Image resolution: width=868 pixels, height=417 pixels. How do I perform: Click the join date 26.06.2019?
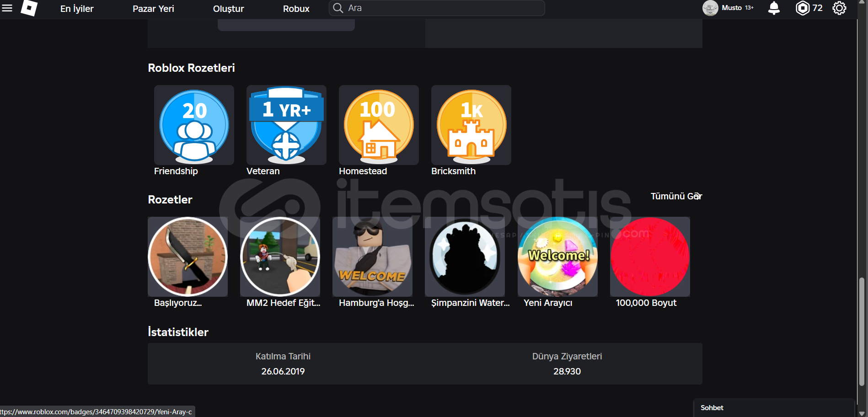[x=283, y=371]
